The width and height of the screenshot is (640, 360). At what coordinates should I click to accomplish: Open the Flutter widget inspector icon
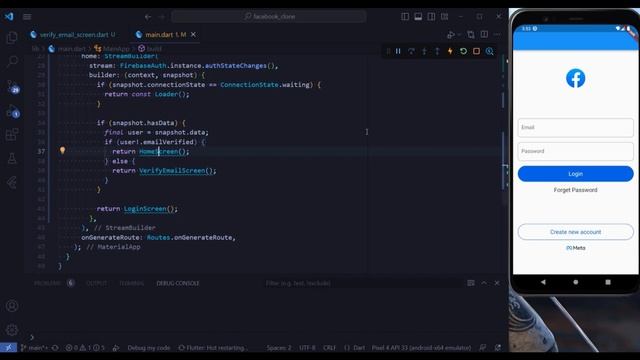489,51
